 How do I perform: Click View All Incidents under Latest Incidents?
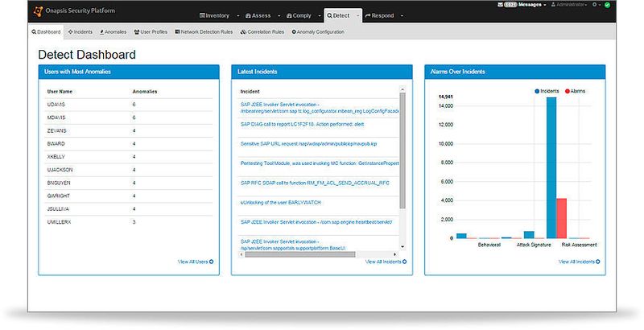click(386, 262)
